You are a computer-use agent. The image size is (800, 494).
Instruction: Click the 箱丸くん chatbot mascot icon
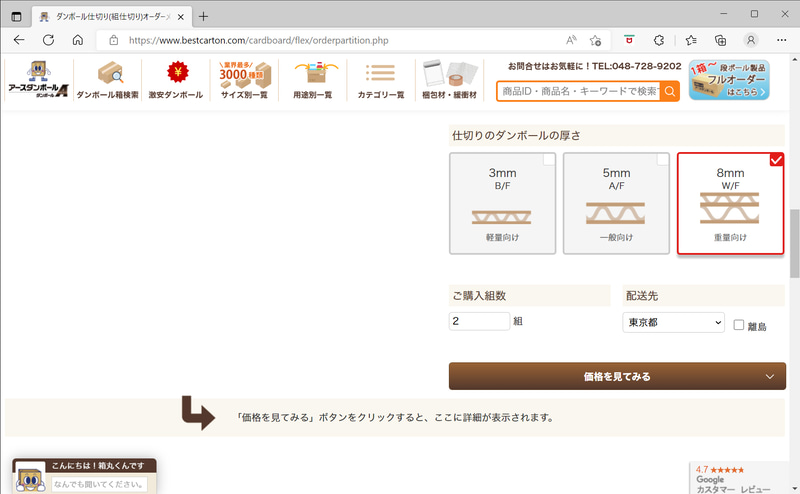(x=30, y=478)
